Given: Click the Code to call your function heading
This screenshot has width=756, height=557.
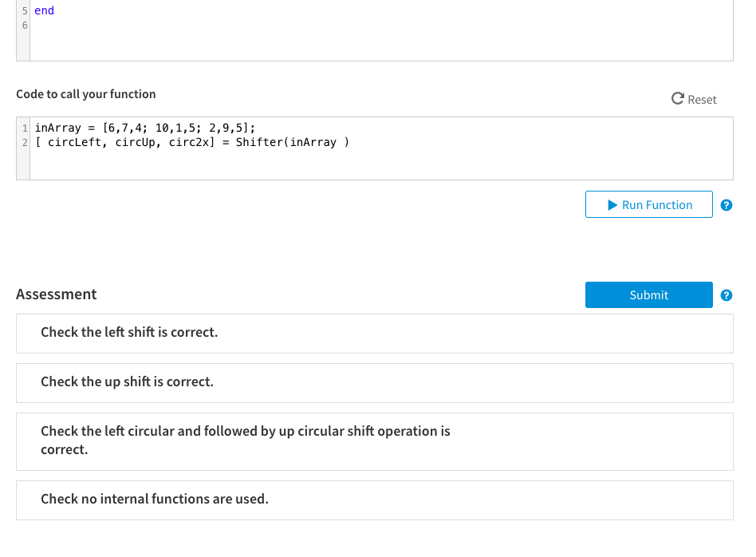Looking at the screenshot, I should (85, 93).
